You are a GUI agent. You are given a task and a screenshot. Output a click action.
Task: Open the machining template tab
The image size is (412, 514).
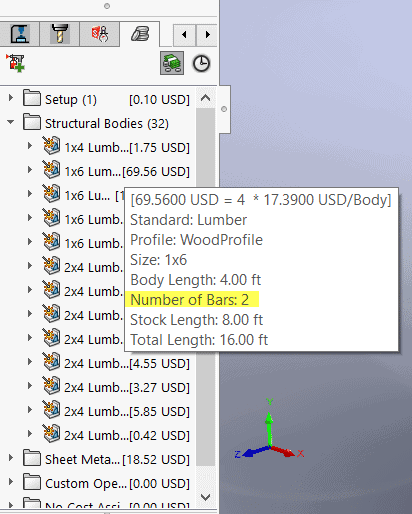[x=20, y=34]
